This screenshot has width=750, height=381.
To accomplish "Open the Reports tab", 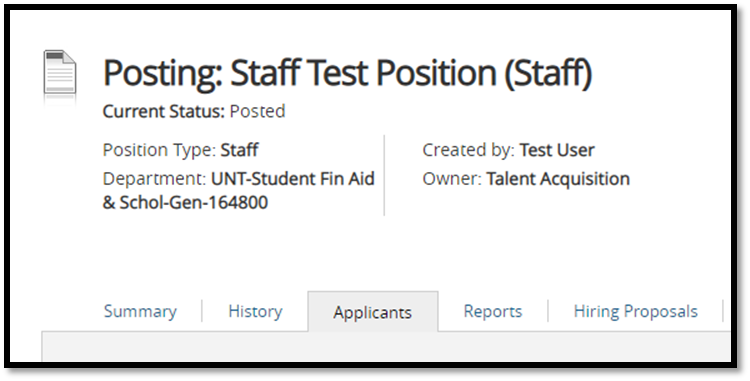I will pyautogui.click(x=493, y=311).
